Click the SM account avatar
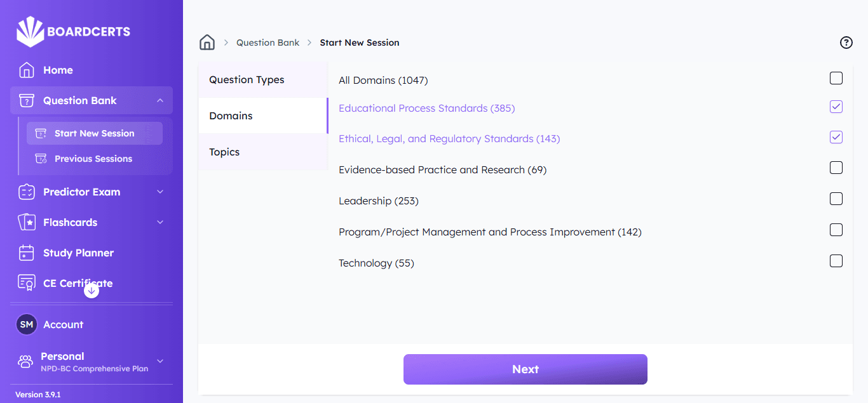Viewport: 868px width, 403px height. coord(27,324)
